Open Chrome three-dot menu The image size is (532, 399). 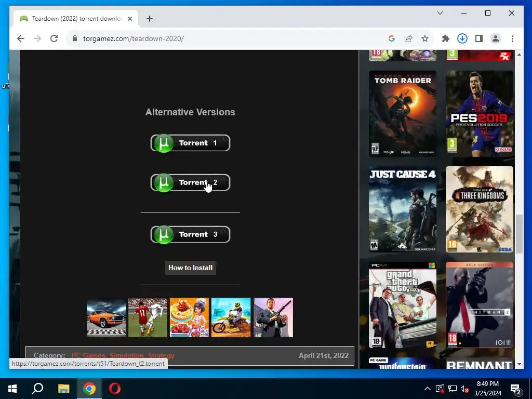point(512,38)
